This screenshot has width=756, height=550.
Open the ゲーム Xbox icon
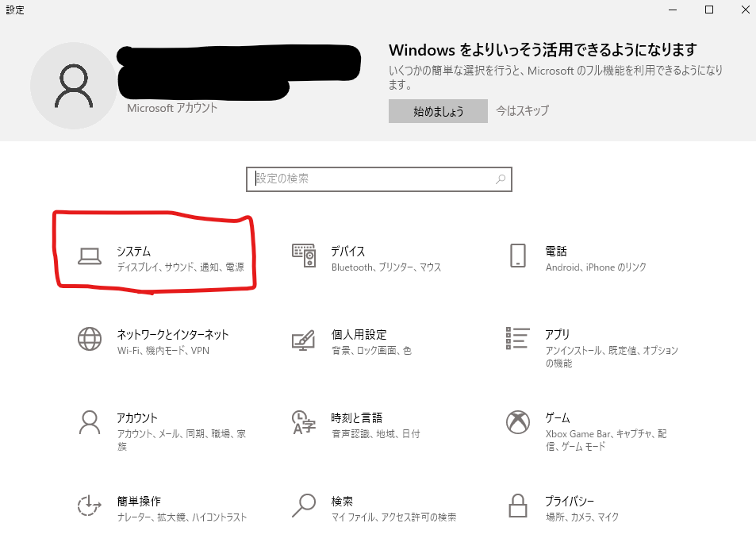(x=518, y=422)
